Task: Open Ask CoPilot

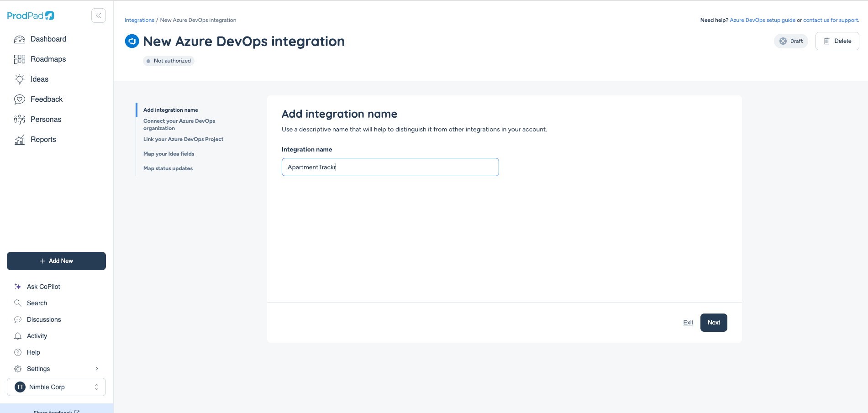Action: pyautogui.click(x=43, y=287)
